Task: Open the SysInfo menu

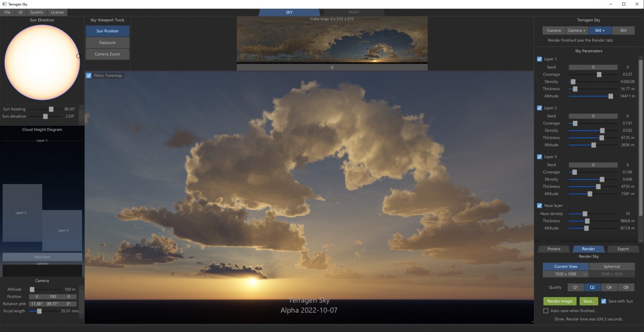Action: [36, 12]
